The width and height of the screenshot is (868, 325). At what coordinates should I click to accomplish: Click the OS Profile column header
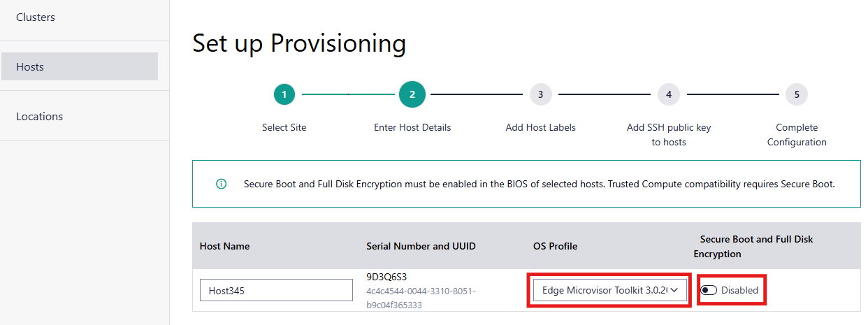pos(556,246)
